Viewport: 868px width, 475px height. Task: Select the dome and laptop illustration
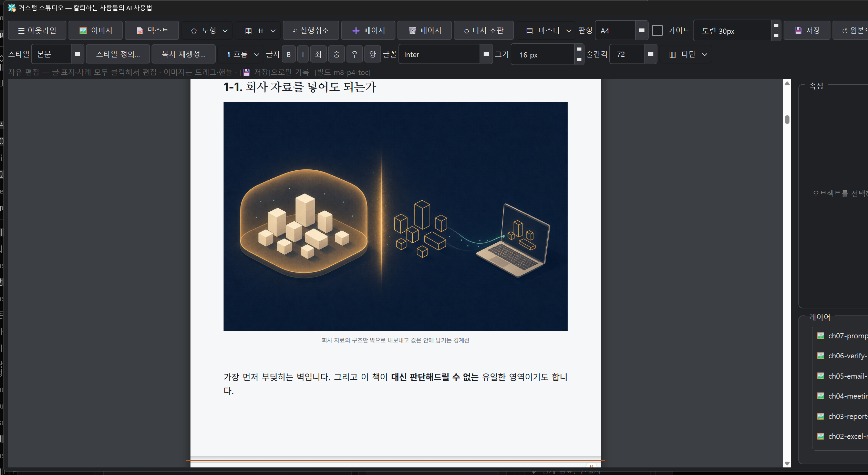pyautogui.click(x=395, y=217)
